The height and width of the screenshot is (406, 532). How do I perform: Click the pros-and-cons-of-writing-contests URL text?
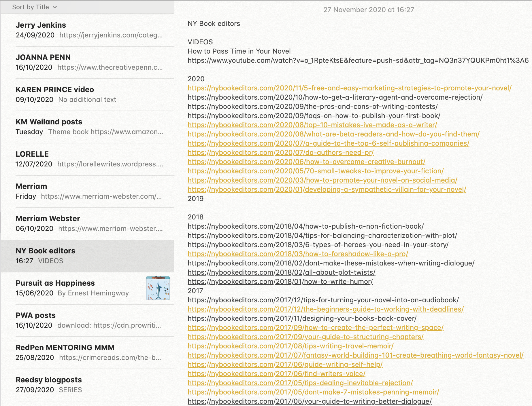[313, 107]
